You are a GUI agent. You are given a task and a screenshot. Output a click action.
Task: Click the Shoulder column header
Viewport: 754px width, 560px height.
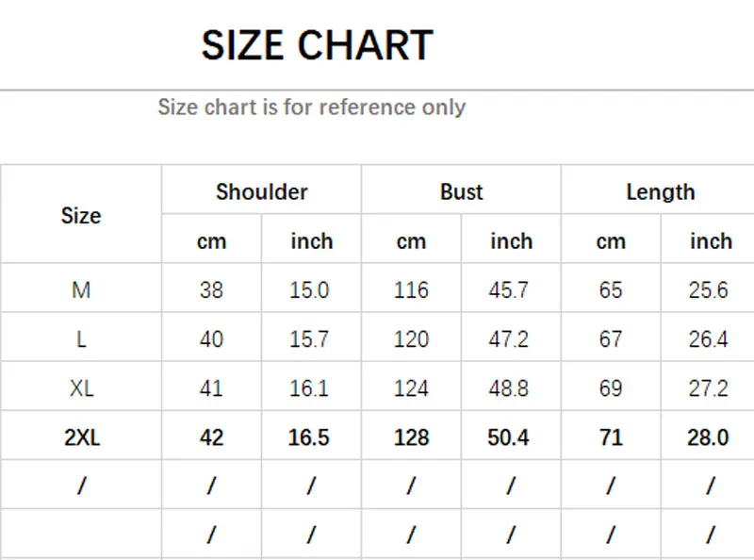[261, 191]
